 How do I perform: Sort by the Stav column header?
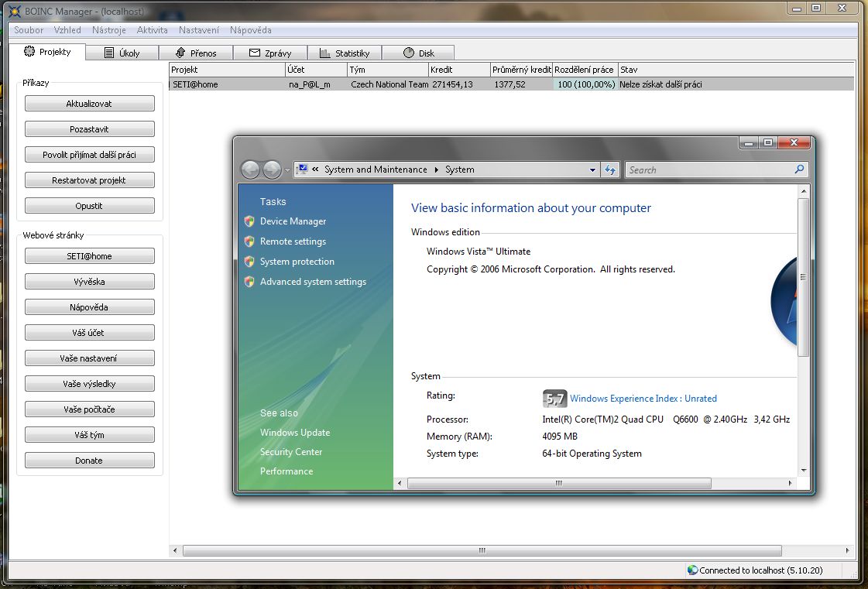(736, 70)
